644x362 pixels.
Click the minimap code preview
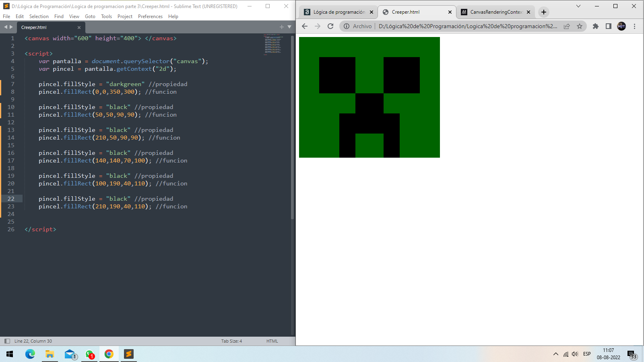273,44
